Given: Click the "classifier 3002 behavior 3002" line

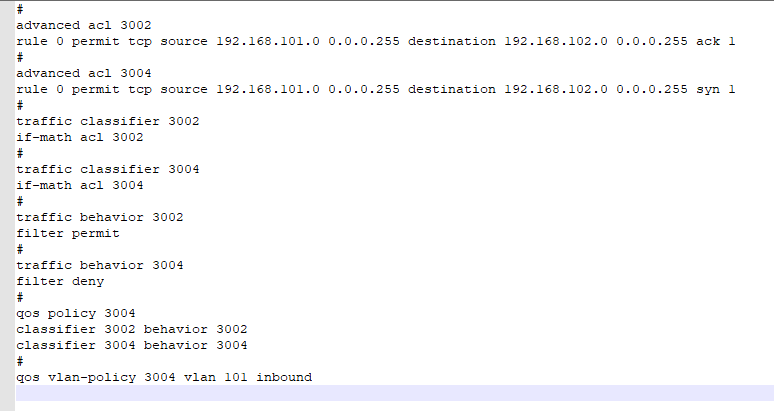Looking at the screenshot, I should tap(132, 329).
